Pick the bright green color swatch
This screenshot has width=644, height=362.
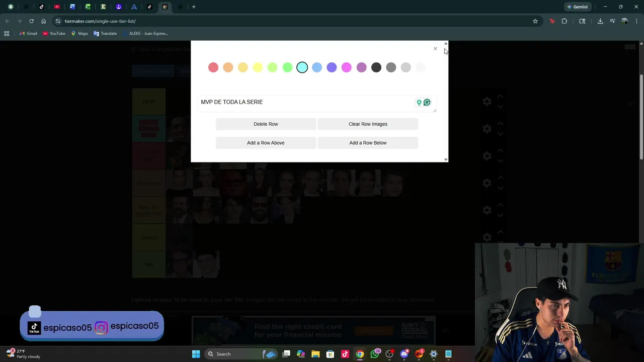tap(287, 67)
